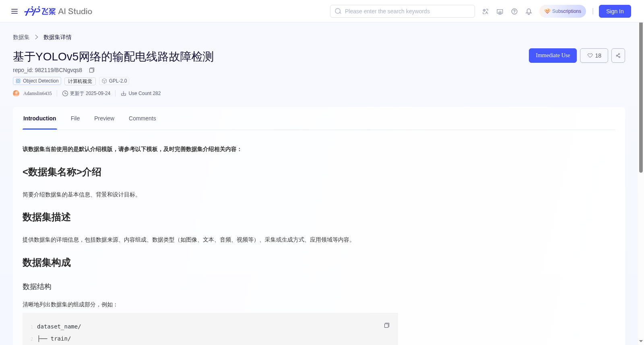
Task: Copy the repo_id using copy icon
Action: (x=92, y=70)
